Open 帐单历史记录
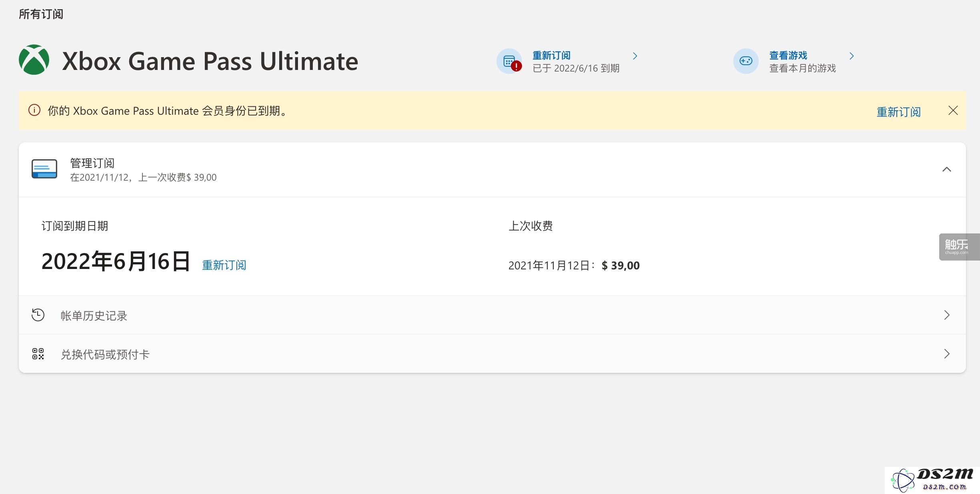 (492, 315)
